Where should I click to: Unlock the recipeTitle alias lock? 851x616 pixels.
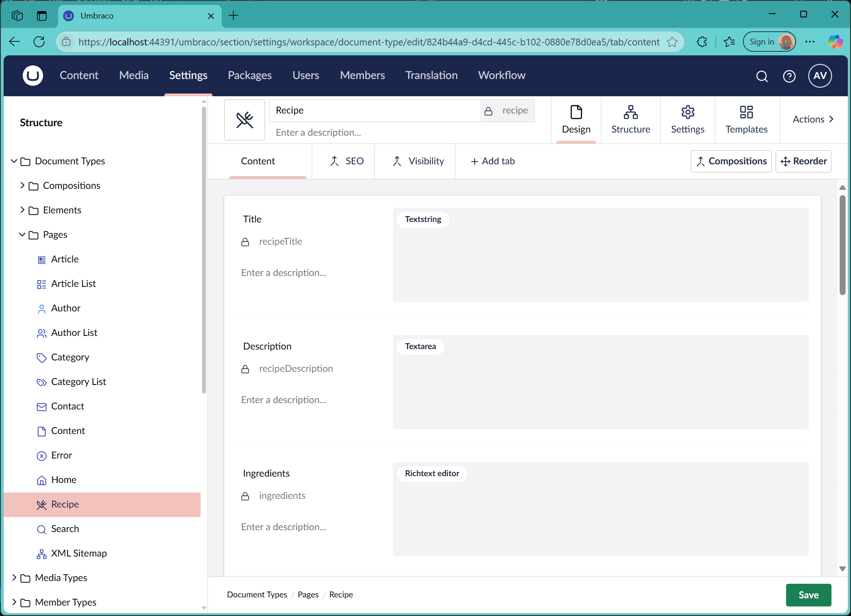click(x=245, y=242)
